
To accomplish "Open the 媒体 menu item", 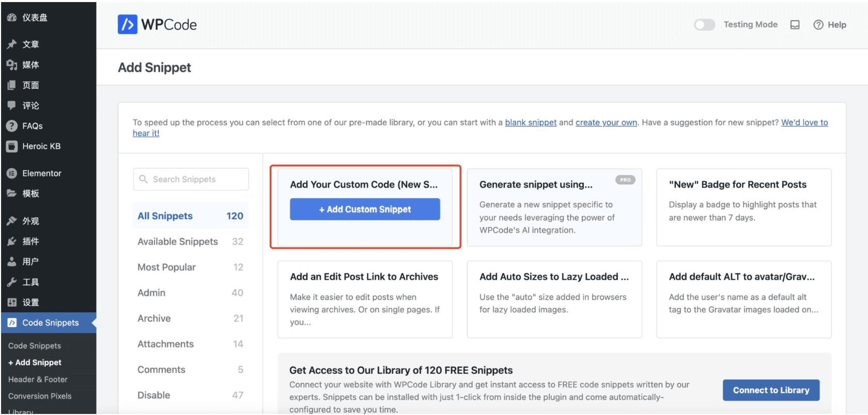I will tap(48, 65).
